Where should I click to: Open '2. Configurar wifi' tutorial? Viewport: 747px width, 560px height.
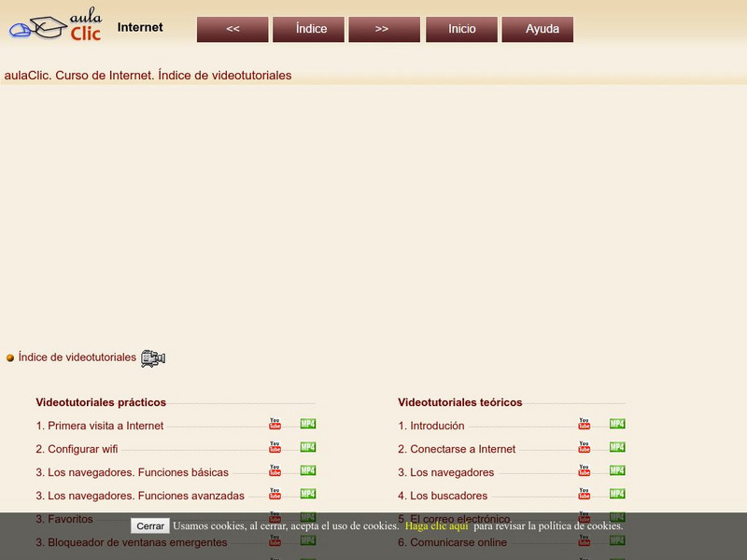(77, 449)
